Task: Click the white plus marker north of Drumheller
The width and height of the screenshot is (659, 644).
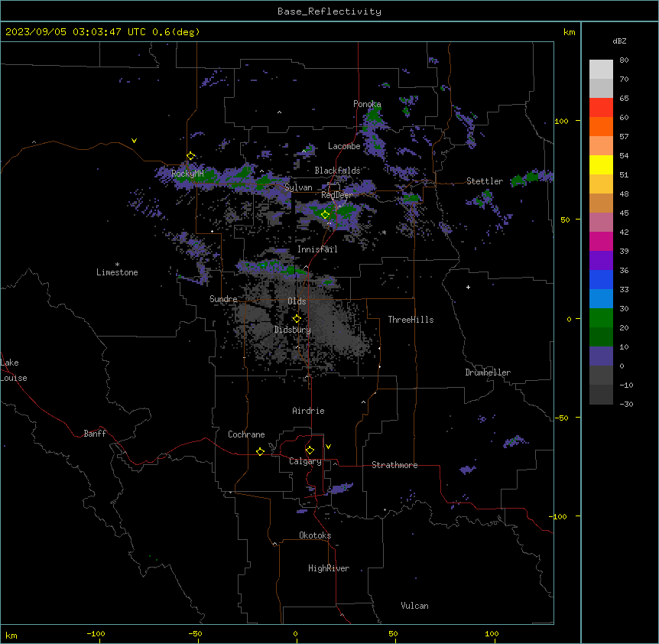Action: (x=468, y=287)
